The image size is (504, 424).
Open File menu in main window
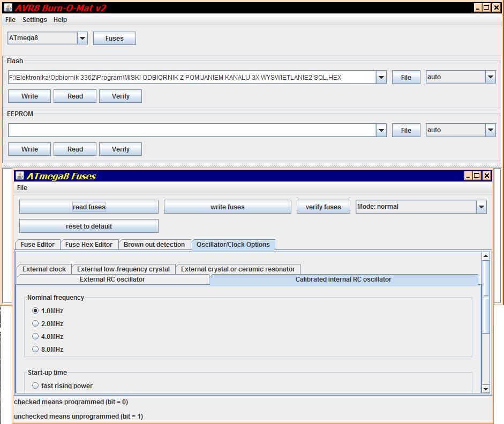(x=10, y=20)
